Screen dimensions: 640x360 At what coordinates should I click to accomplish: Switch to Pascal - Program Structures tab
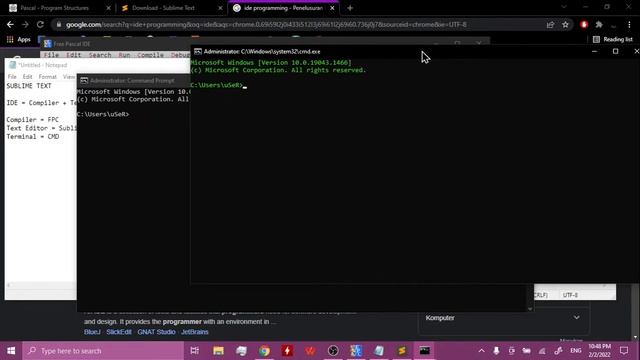tap(54, 8)
